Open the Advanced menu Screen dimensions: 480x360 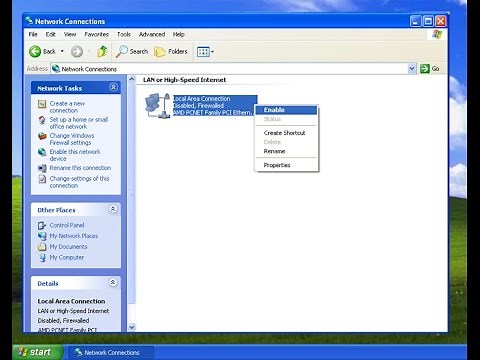click(152, 34)
